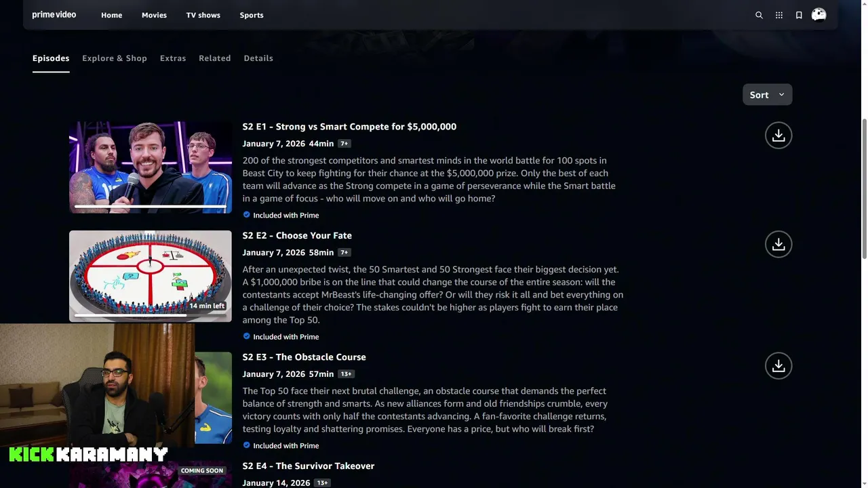Viewport: 868px width, 488px height.
Task: Open the Movies menu
Action: click(x=154, y=15)
